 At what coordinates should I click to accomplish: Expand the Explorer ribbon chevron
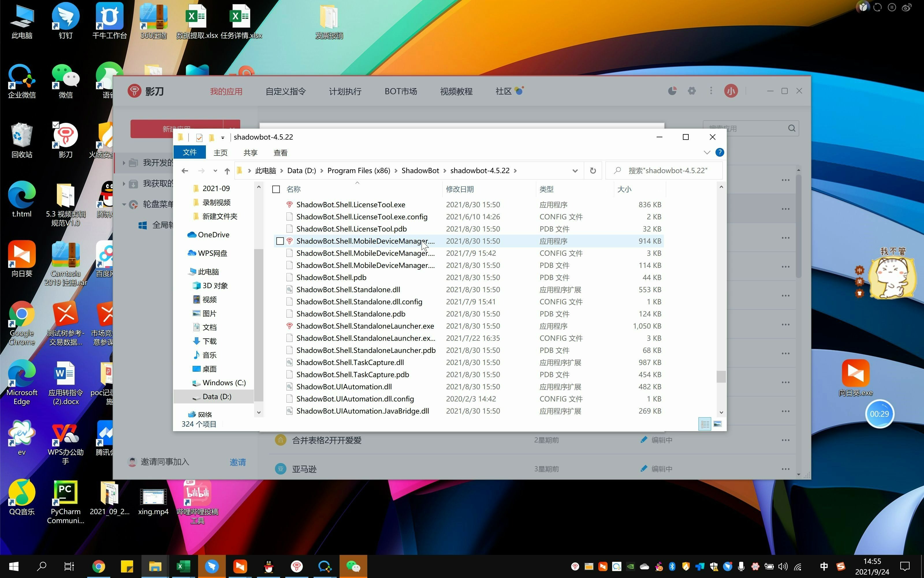click(x=707, y=153)
